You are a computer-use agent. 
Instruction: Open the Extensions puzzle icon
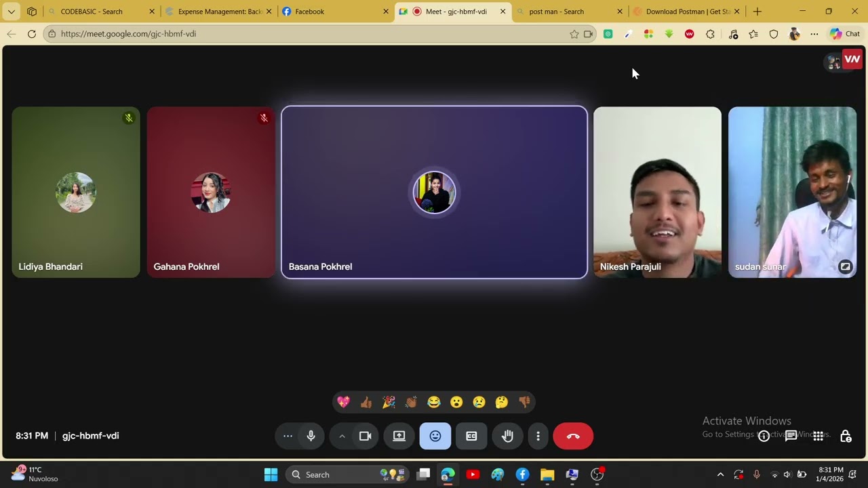click(x=710, y=34)
